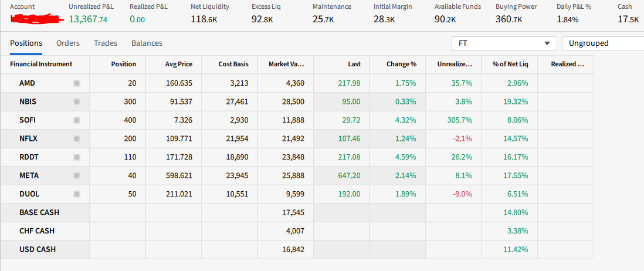Sort by Market Value column header
Image resolution: width=644 pixels, height=271 pixels.
[286, 65]
